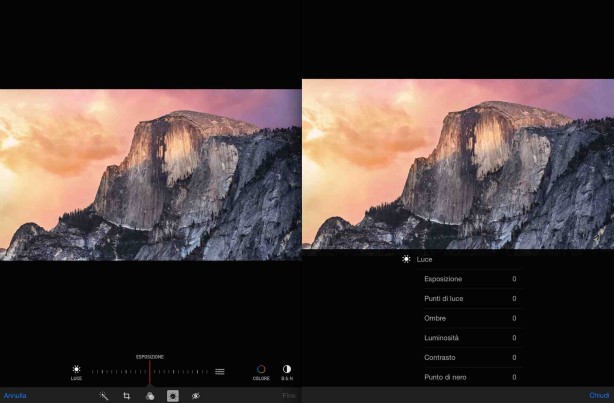
Task: Apply auto-enhance with the magic wand
Action: pyautogui.click(x=104, y=396)
